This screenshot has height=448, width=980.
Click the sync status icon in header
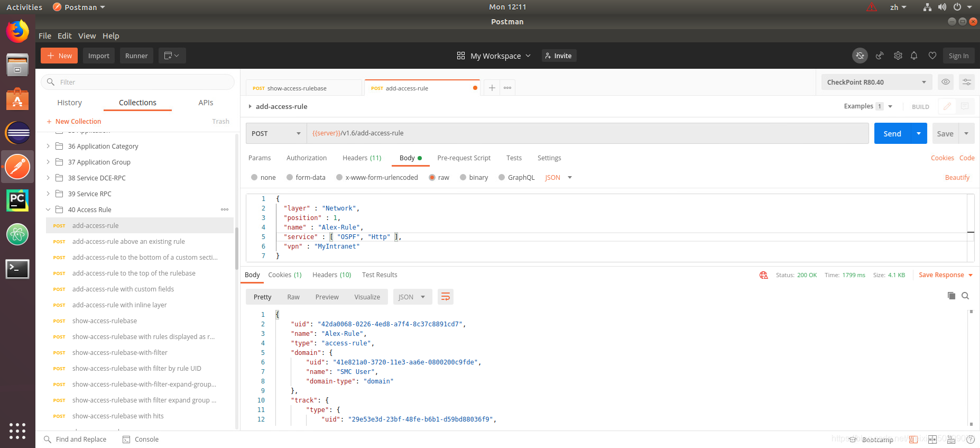860,56
